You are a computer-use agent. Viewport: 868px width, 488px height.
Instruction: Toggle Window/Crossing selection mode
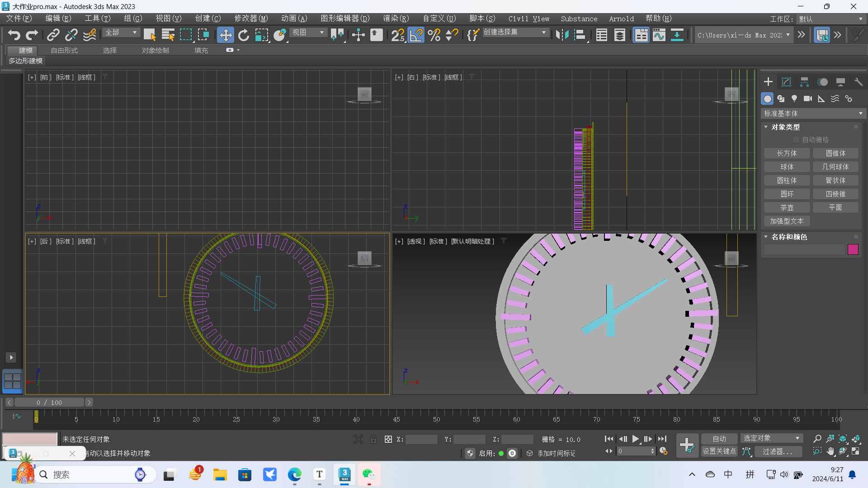203,35
